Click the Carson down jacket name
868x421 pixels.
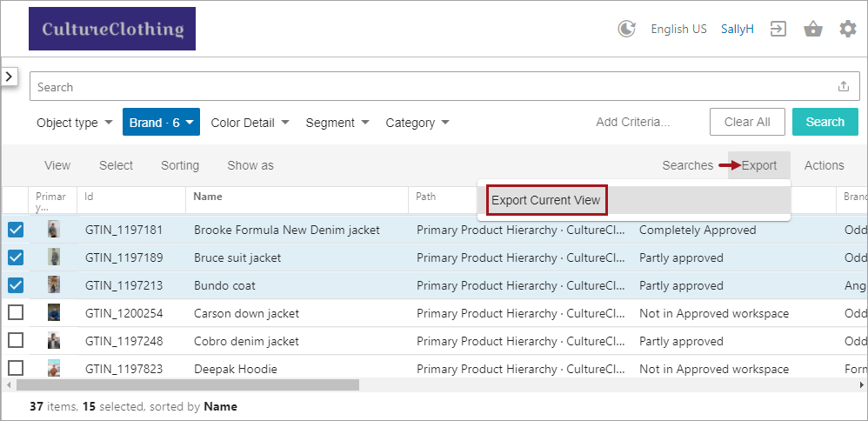coord(246,313)
